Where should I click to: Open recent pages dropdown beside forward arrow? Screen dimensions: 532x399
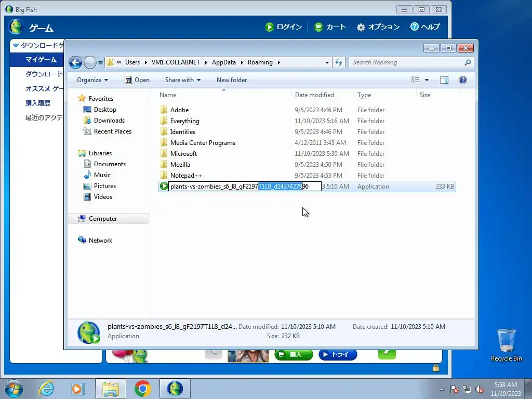[100, 63]
